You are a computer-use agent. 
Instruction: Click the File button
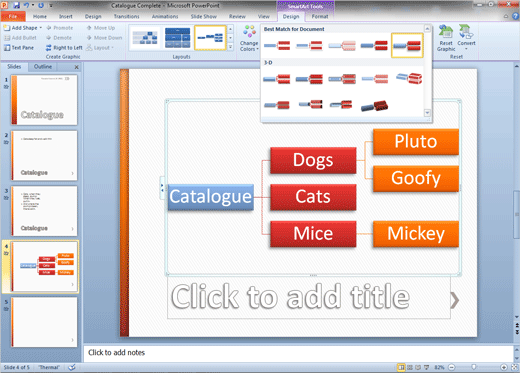pos(13,16)
